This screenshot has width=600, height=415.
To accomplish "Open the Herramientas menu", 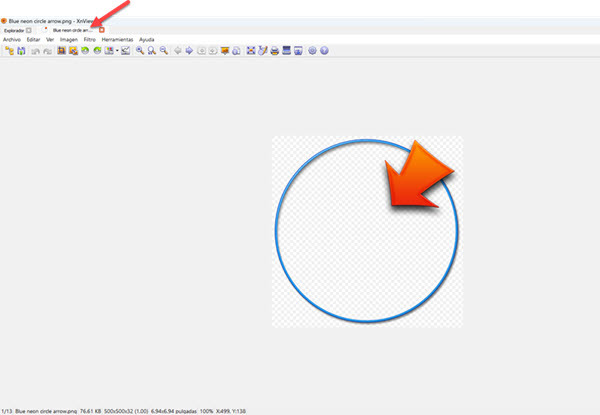I will pos(117,39).
